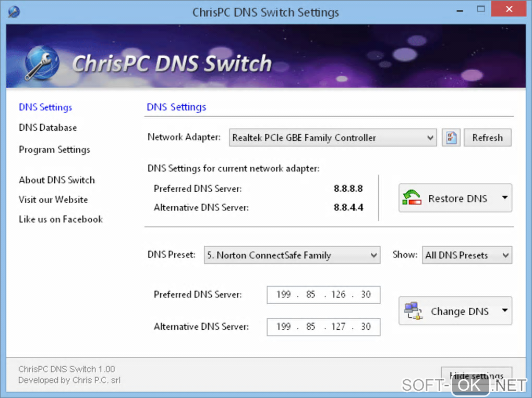Open the DNS Preset dropdown list
532x398 pixels.
click(x=292, y=255)
